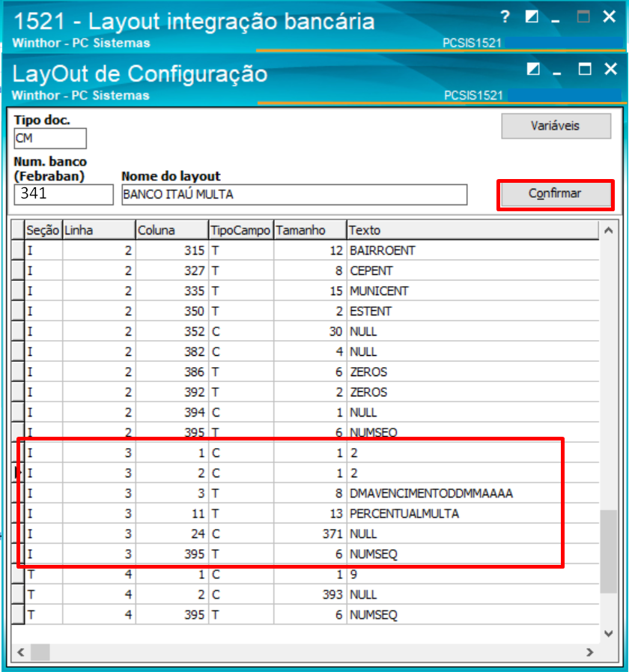The image size is (629, 672).
Task: Maximize the LayOut de Configuração window
Action: 585,69
